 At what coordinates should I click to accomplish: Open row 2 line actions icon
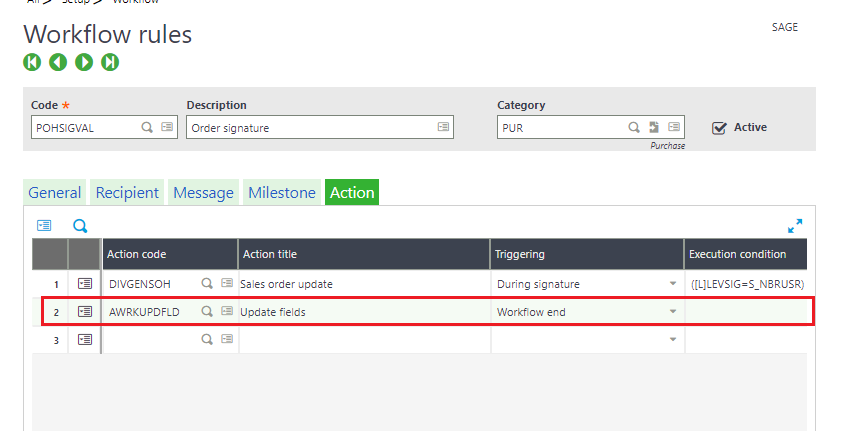[85, 311]
